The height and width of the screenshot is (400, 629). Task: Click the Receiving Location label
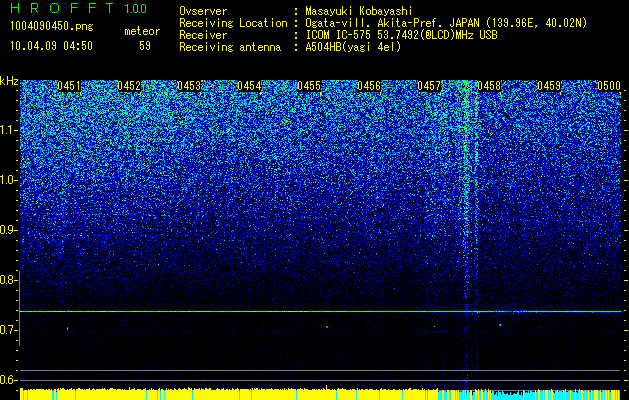pos(233,23)
